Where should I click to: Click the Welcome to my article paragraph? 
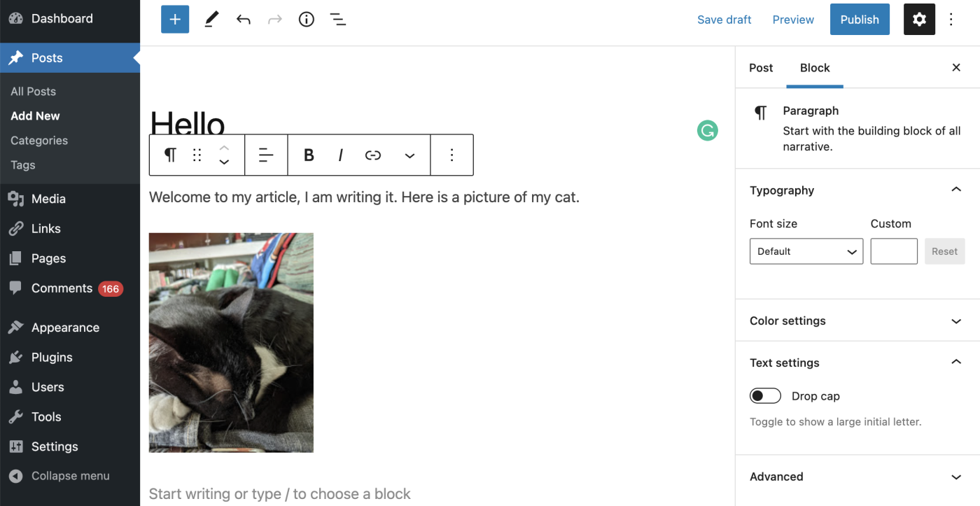(364, 197)
